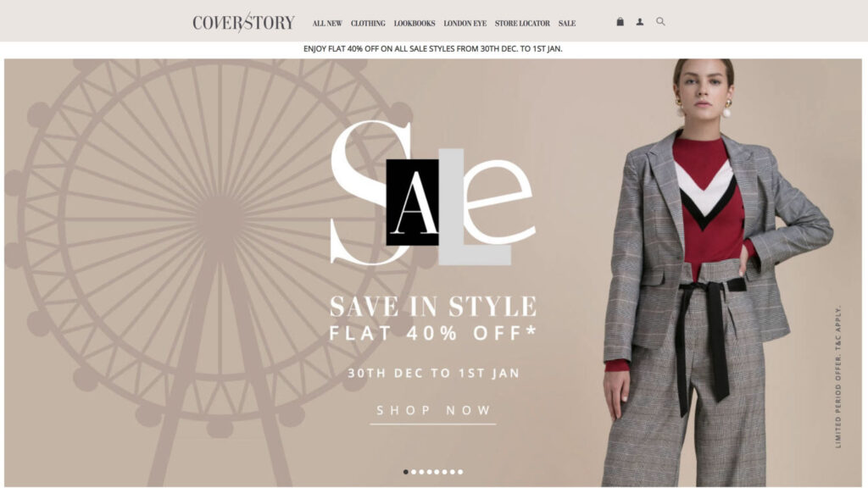Jump to the fourth carousel dot

[x=429, y=472]
